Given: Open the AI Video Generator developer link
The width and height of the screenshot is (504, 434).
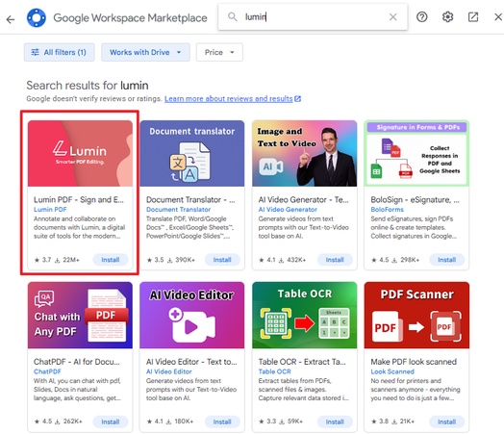Looking at the screenshot, I should pyautogui.click(x=288, y=209).
